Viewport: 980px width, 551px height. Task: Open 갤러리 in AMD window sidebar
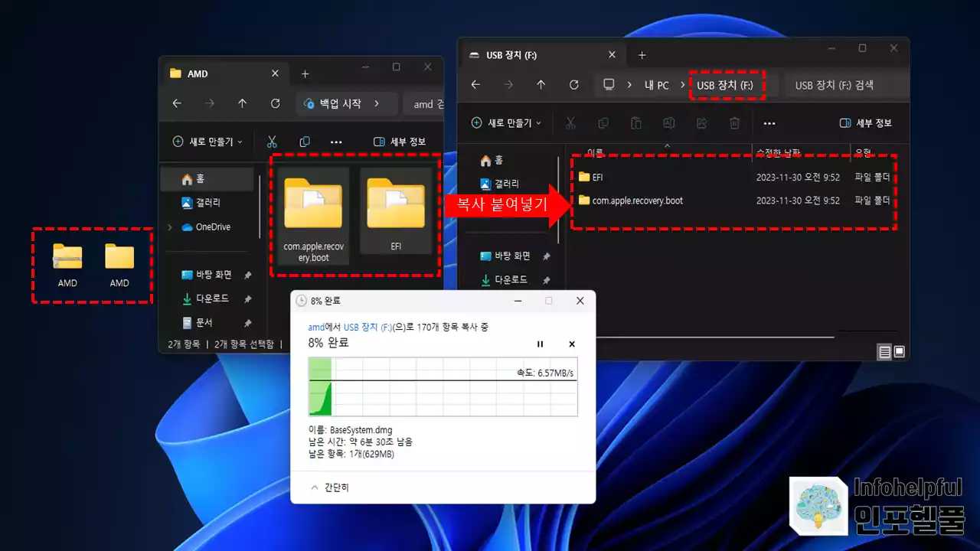(x=207, y=203)
